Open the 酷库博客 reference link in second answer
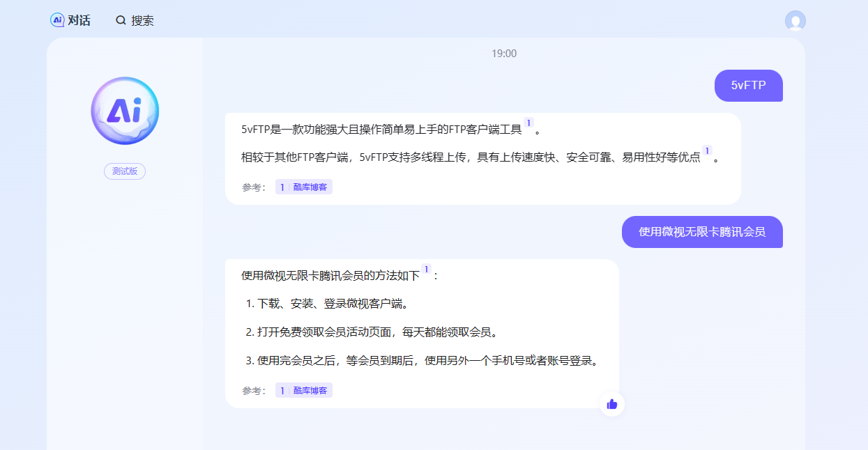 pos(310,389)
